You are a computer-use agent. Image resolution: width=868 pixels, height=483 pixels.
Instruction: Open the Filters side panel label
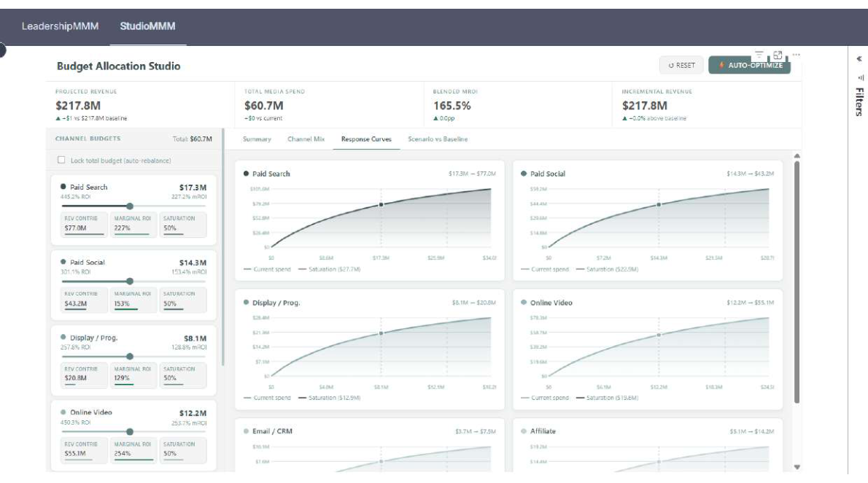(x=859, y=102)
